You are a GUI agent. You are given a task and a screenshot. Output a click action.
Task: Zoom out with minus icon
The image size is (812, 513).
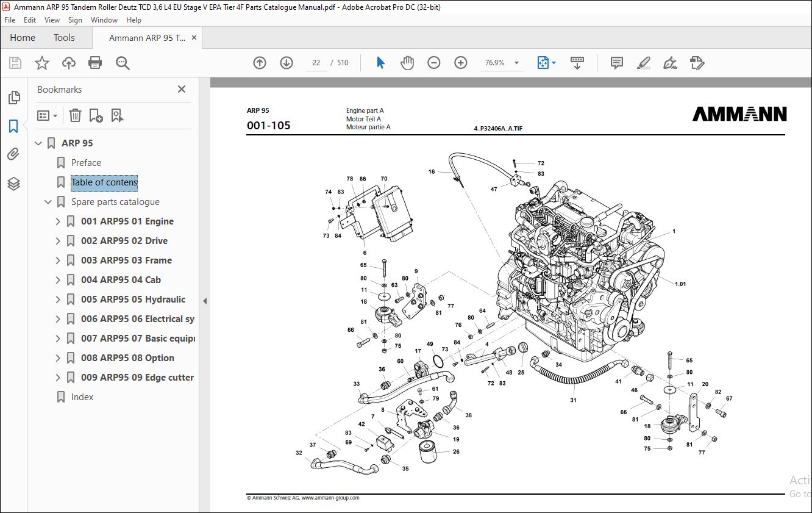[x=434, y=63]
